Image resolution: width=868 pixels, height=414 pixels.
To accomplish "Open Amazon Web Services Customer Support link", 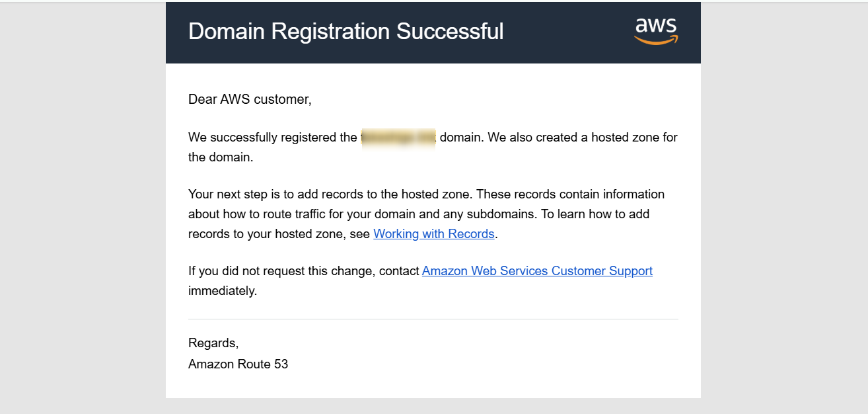I will point(537,271).
